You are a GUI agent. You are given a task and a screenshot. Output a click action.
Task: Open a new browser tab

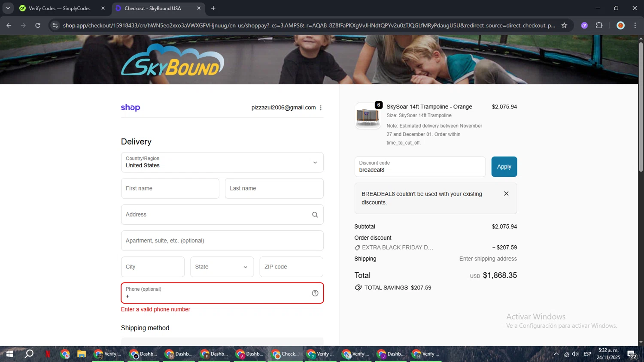(x=213, y=8)
